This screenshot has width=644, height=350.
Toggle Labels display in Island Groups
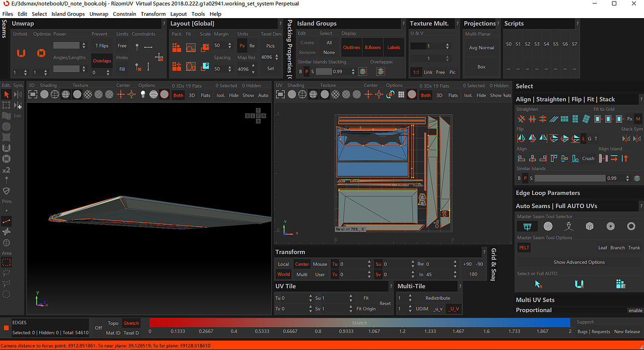tap(394, 47)
